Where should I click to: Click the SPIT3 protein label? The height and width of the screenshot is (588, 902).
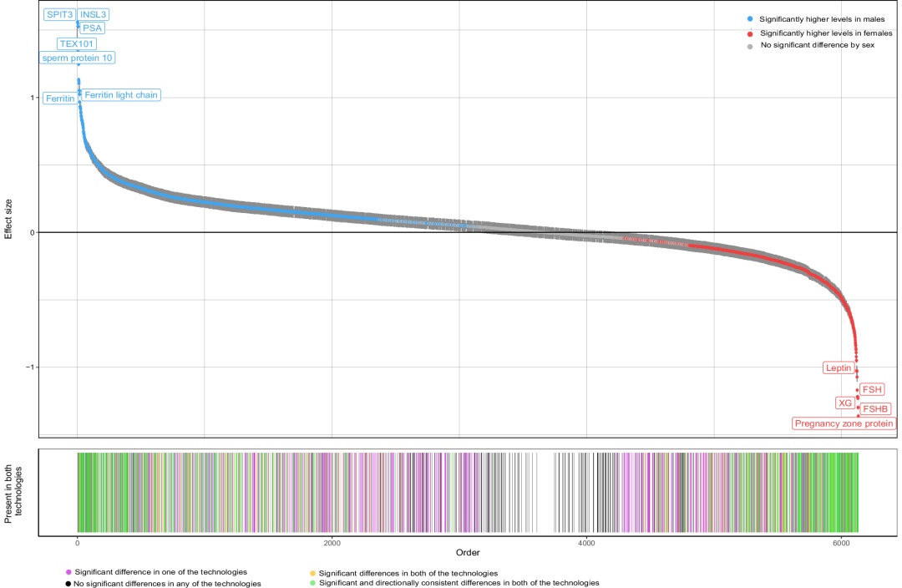click(60, 14)
